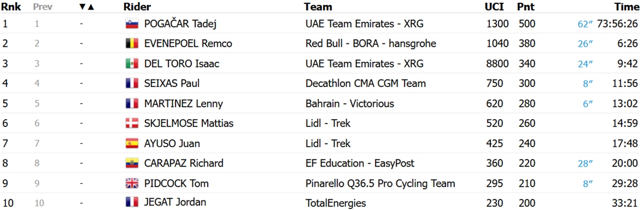Open Red Bull - BORA - hansgrohe team page
644x210 pixels.
[x=371, y=44]
